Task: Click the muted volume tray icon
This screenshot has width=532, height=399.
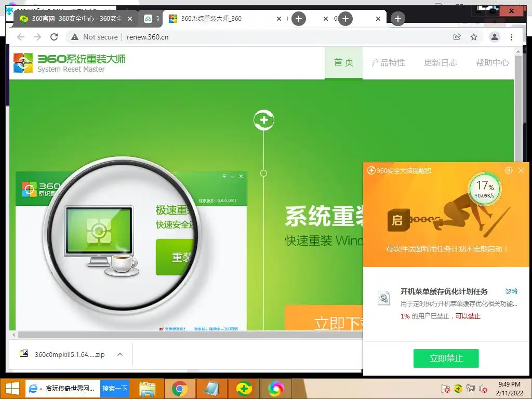Action: [x=483, y=389]
